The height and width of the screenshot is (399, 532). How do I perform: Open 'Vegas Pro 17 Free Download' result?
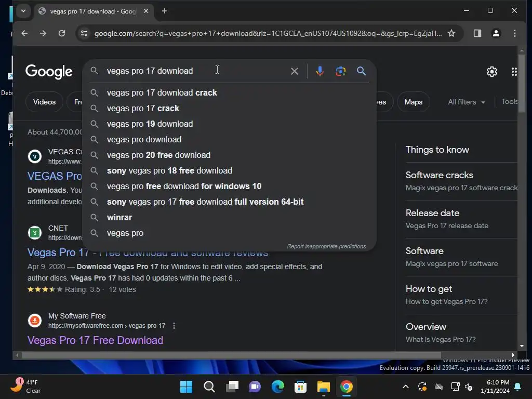[x=96, y=340]
